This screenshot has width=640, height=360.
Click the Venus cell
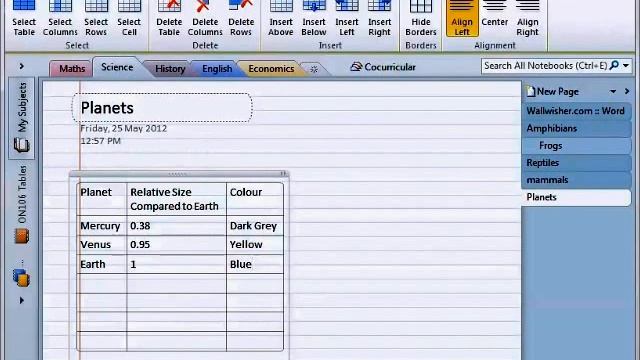(102, 245)
